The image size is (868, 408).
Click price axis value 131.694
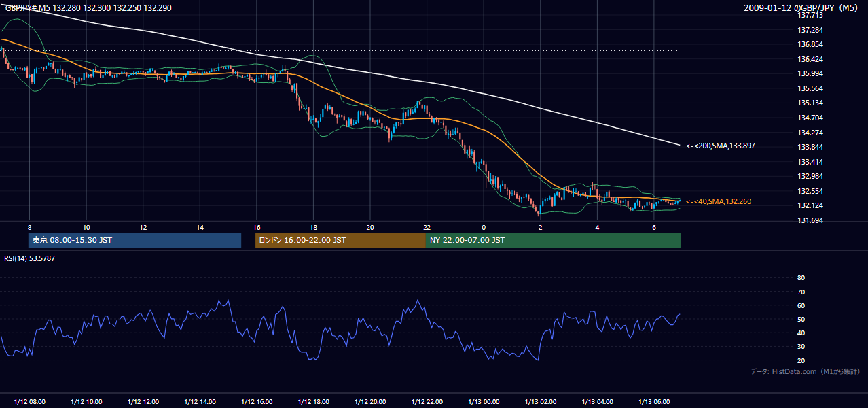pos(810,220)
